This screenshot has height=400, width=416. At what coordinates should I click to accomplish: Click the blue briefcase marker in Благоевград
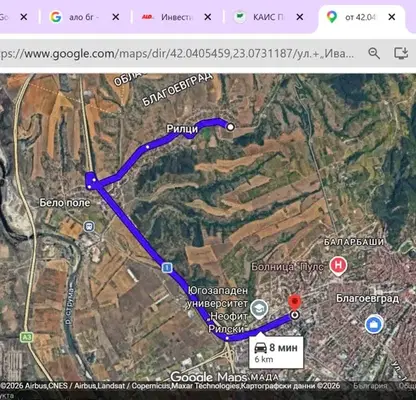pos(374,324)
